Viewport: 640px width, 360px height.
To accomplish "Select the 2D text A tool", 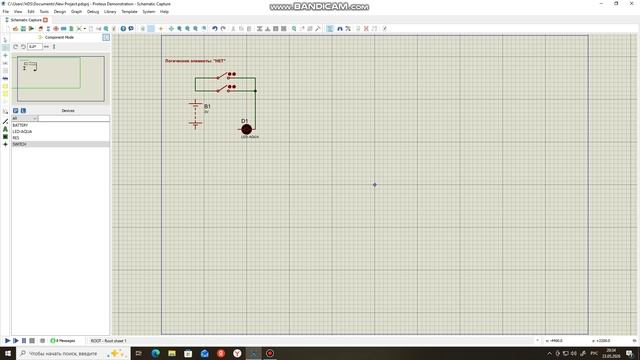I will pos(5,129).
